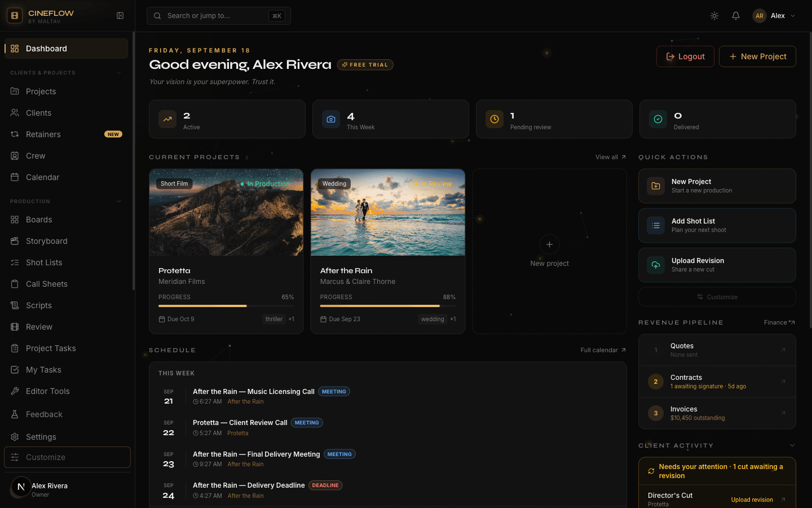Screen dimensions: 812x508
Task: Focus the Search or jump to field
Action: 219,16
